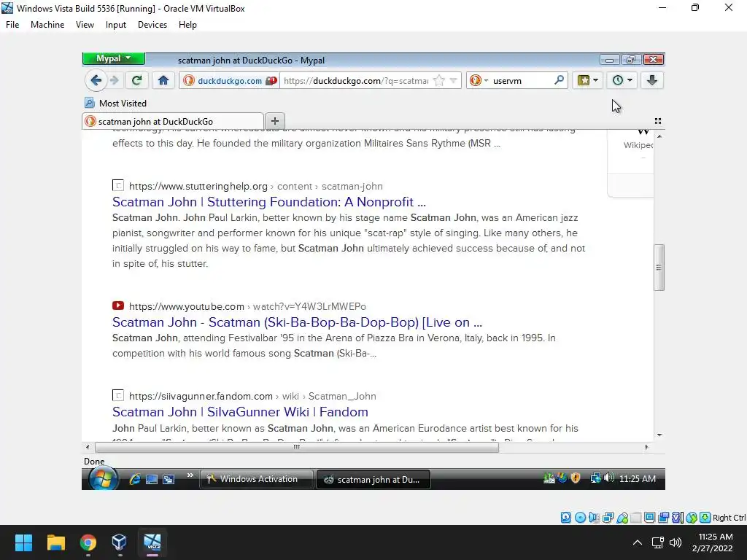Viewport: 747px width, 560px height.
Task: Click the siivagunner.fandom.com URL text
Action: 252,396
